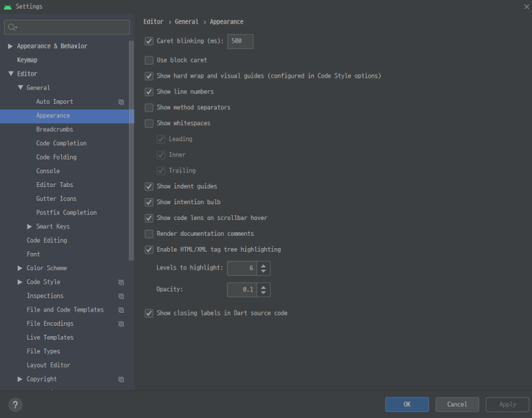Click the search magnifier icon in settings search
The image size is (532, 418).
point(12,27)
